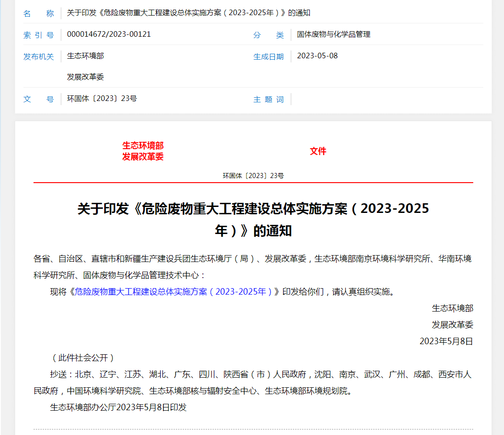Click the 生成日期 field label
This screenshot has height=435, width=504.
pos(269,57)
